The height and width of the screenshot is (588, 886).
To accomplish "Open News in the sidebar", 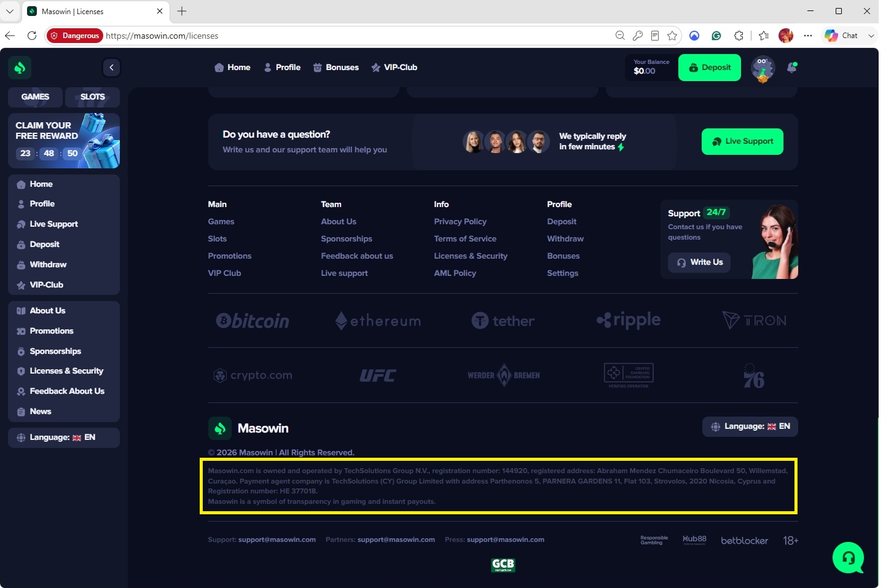I will tap(64, 412).
